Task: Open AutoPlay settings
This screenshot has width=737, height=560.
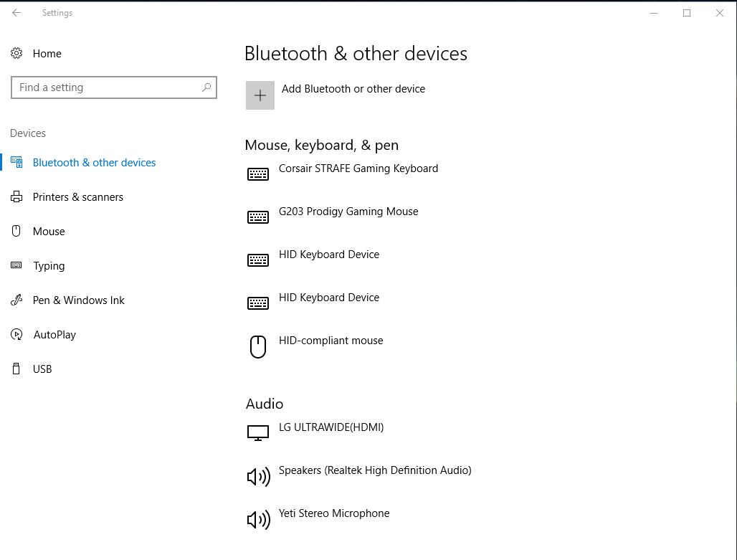Action: (x=54, y=335)
